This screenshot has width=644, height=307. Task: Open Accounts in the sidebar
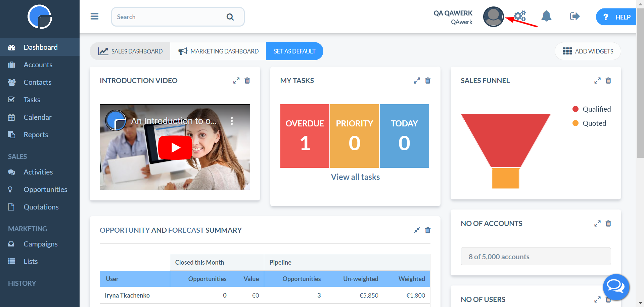(40, 65)
